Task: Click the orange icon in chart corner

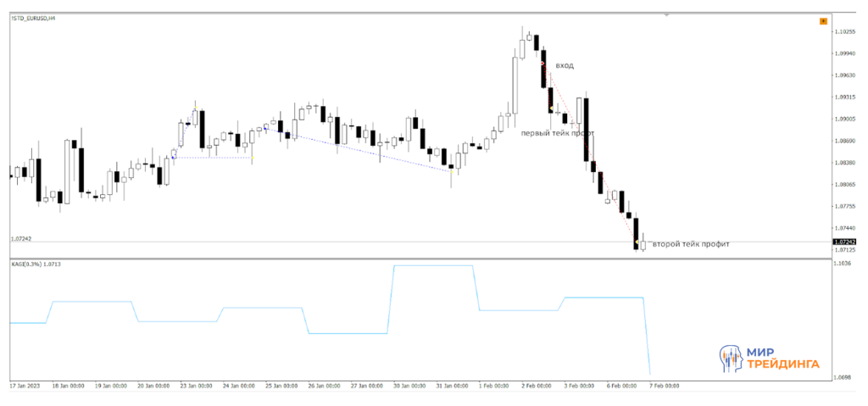Action: (822, 21)
